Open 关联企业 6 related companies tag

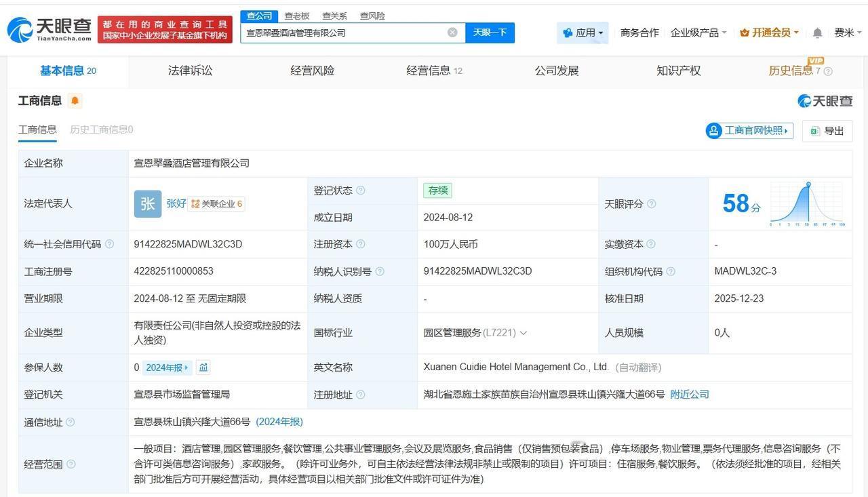tap(216, 203)
